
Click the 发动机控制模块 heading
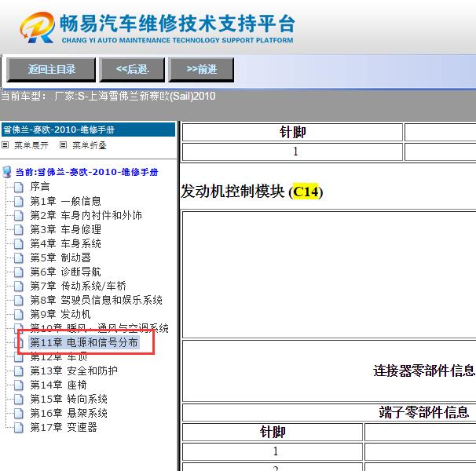click(x=251, y=192)
